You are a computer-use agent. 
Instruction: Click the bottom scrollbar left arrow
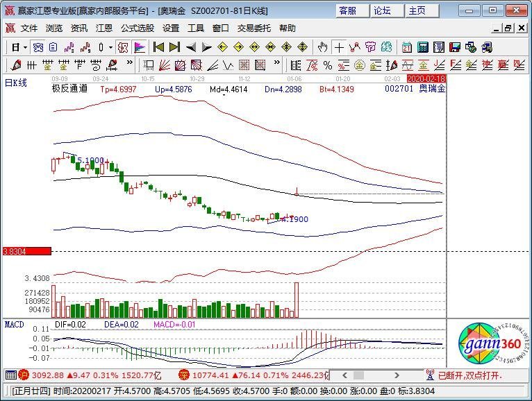tap(344, 375)
